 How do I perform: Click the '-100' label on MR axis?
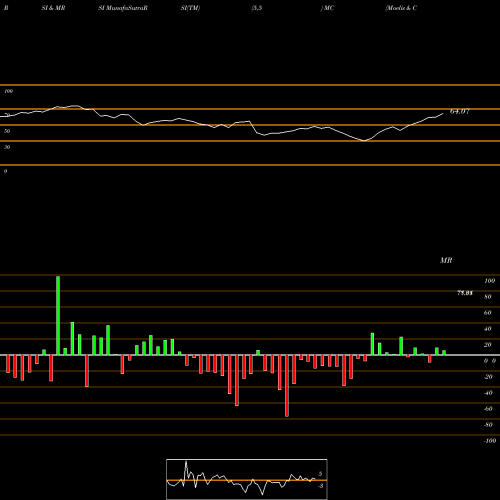pos(490,441)
